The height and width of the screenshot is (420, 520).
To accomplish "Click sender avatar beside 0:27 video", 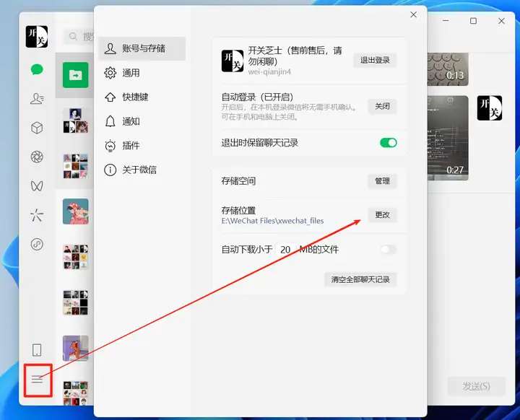I will [490, 108].
